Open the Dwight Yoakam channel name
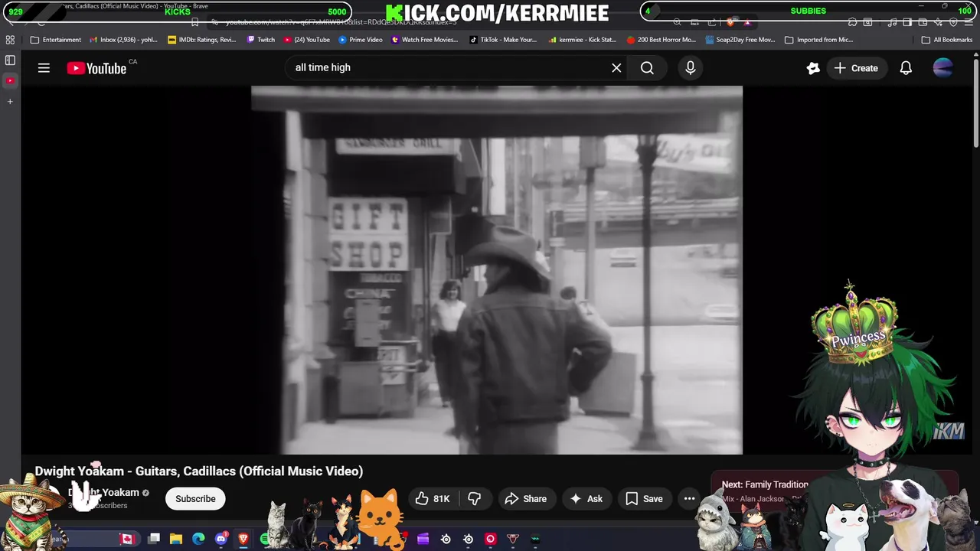Image resolution: width=980 pixels, height=551 pixels. [104, 492]
